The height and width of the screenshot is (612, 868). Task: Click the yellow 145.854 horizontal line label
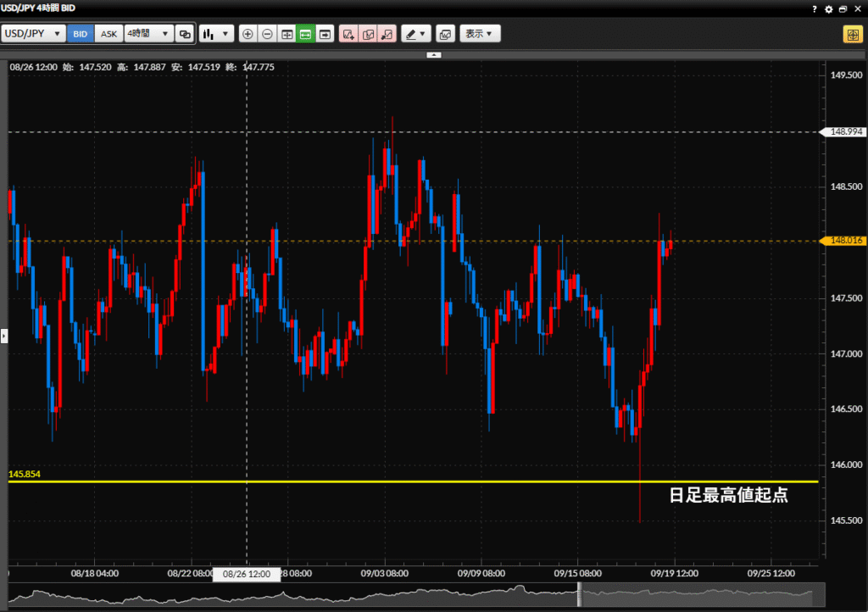click(25, 474)
